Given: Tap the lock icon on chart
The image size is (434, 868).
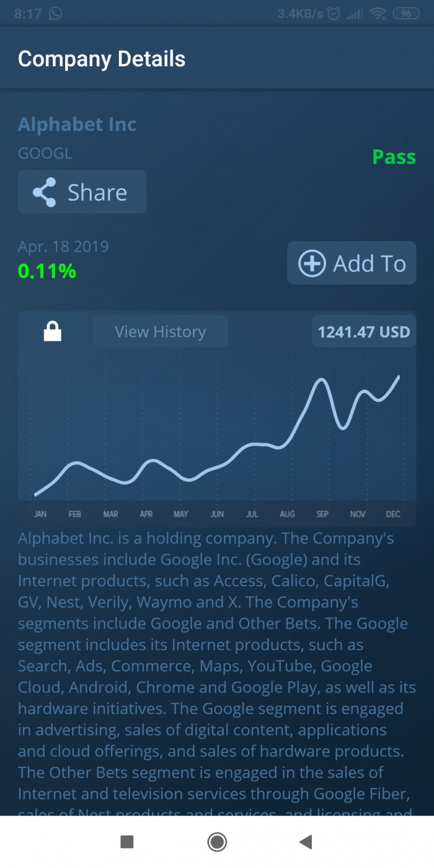Looking at the screenshot, I should [53, 332].
